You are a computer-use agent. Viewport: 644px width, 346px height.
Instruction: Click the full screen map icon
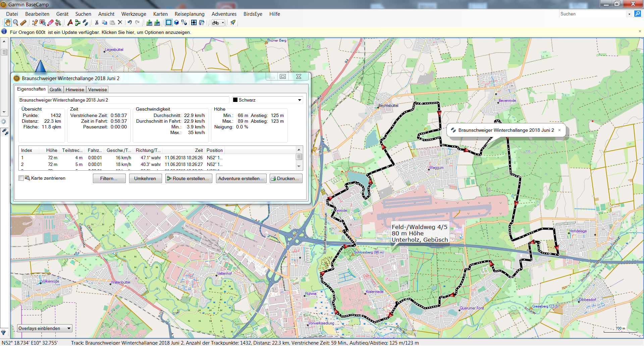point(194,23)
